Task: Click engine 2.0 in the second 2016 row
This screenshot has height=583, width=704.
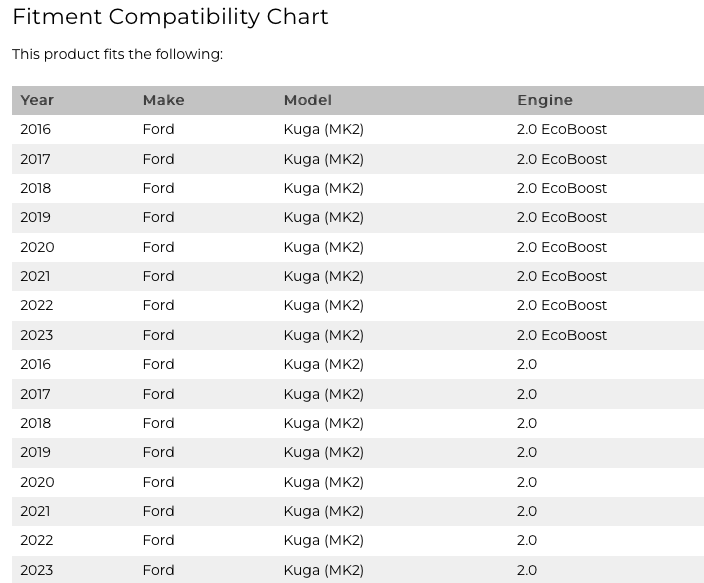Action: coord(527,364)
